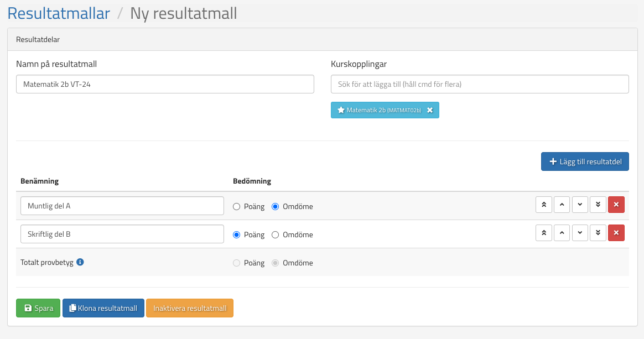The image size is (644, 339).
Task: Delete the Skriftlig del B row
Action: tap(616, 233)
